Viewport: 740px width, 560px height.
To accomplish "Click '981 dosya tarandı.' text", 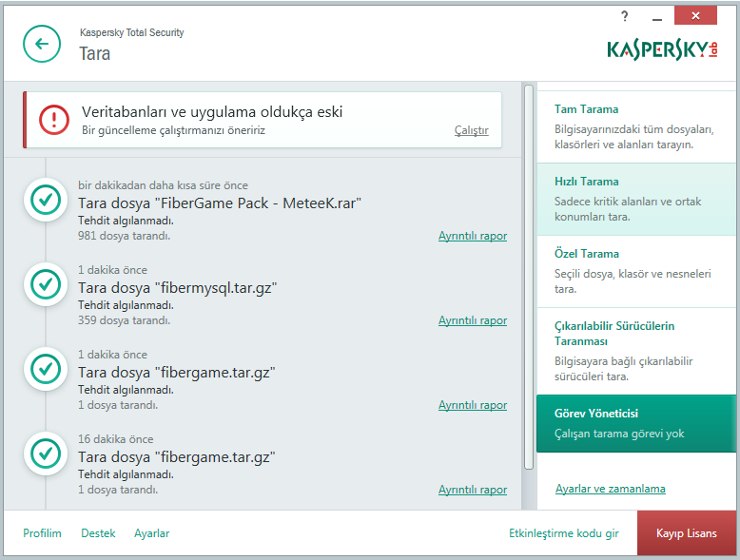I will 124,236.
